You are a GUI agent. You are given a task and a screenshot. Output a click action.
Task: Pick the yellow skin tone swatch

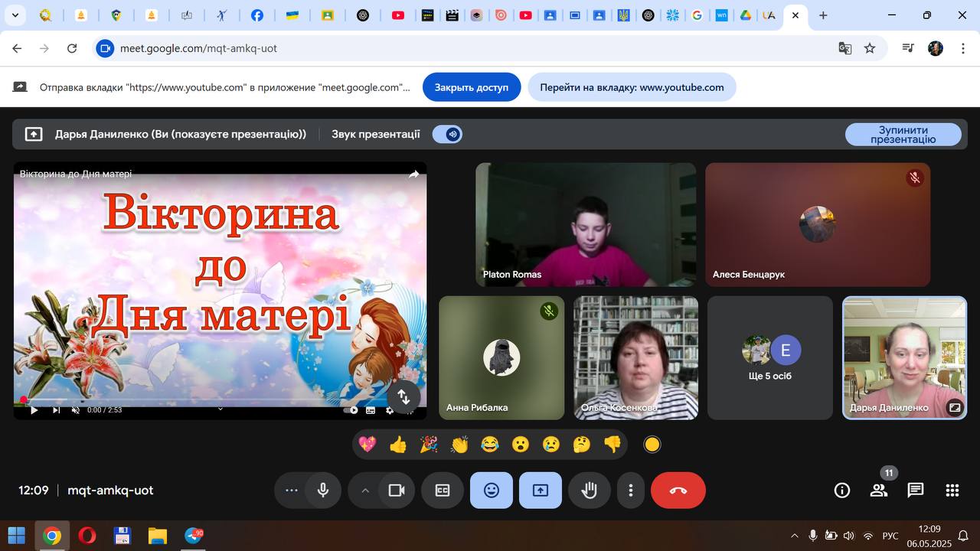[652, 445]
